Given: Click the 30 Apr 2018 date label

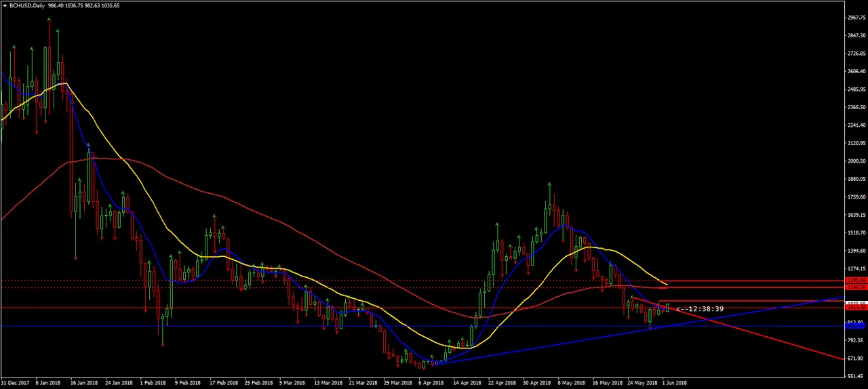Looking at the screenshot, I should tap(537, 383).
